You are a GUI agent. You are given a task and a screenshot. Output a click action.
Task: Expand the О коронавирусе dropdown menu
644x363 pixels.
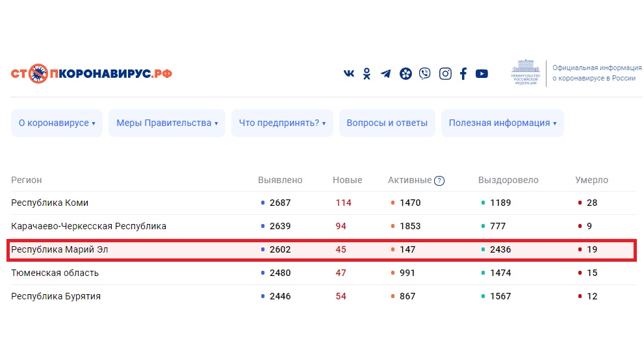(x=57, y=123)
